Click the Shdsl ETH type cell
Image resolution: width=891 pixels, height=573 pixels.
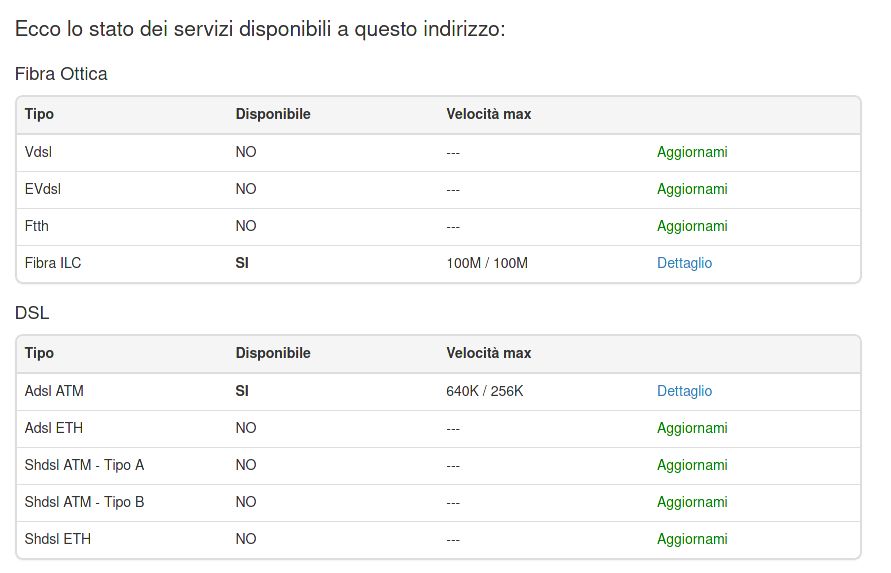pos(58,540)
